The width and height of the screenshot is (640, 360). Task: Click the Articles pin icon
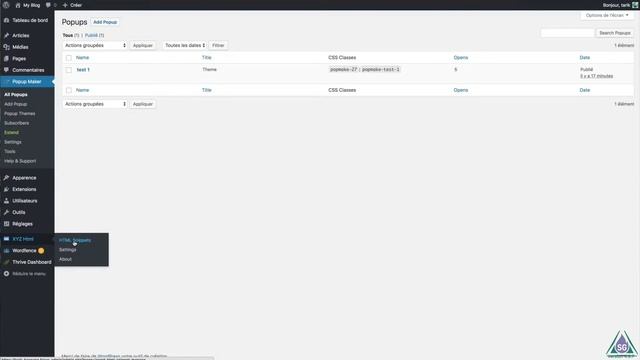7,36
